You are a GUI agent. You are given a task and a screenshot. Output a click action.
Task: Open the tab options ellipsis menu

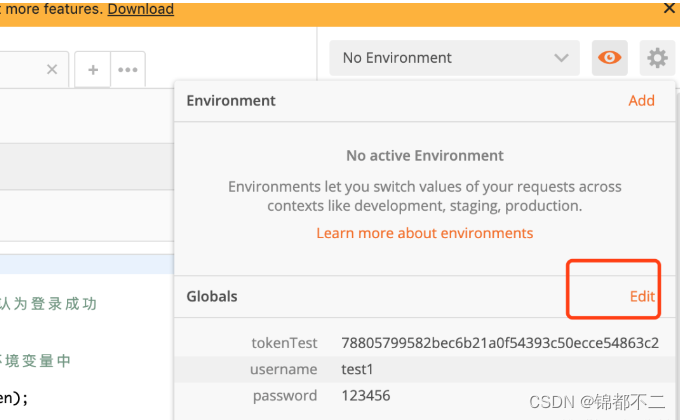tap(128, 70)
